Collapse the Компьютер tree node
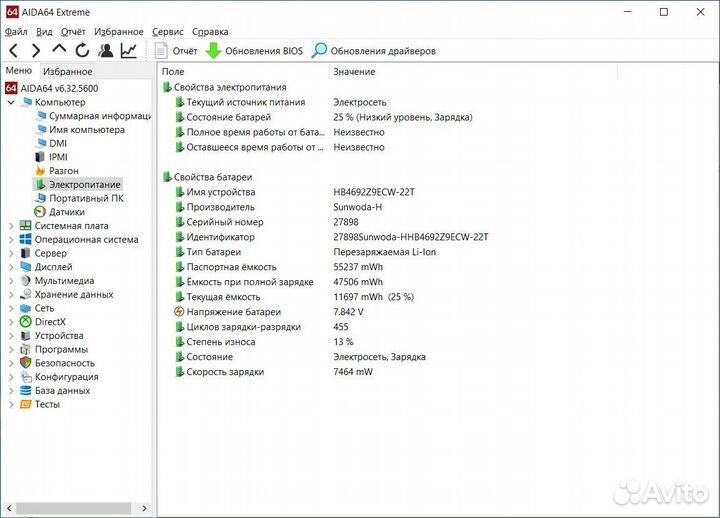The image size is (720, 518). pos(11,102)
